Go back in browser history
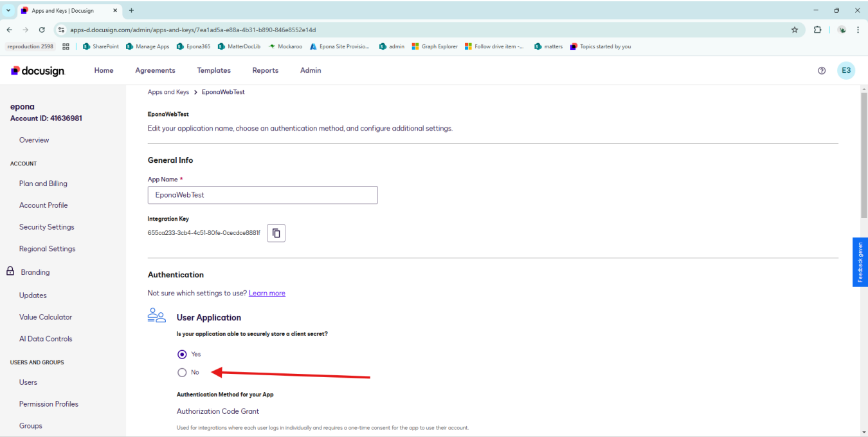 (x=9, y=30)
